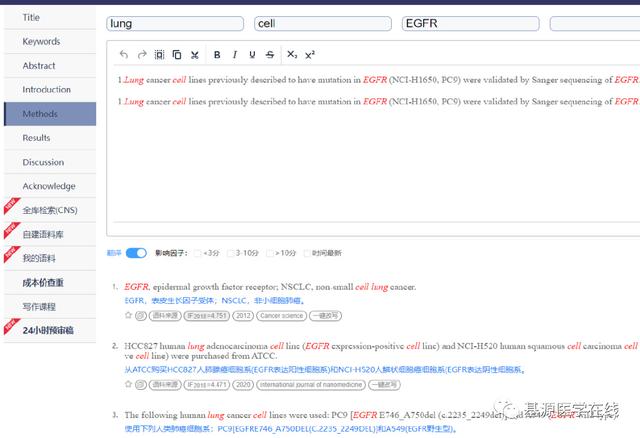Click the undo arrow in editor toolbar
This screenshot has width=640, height=438.
click(123, 55)
